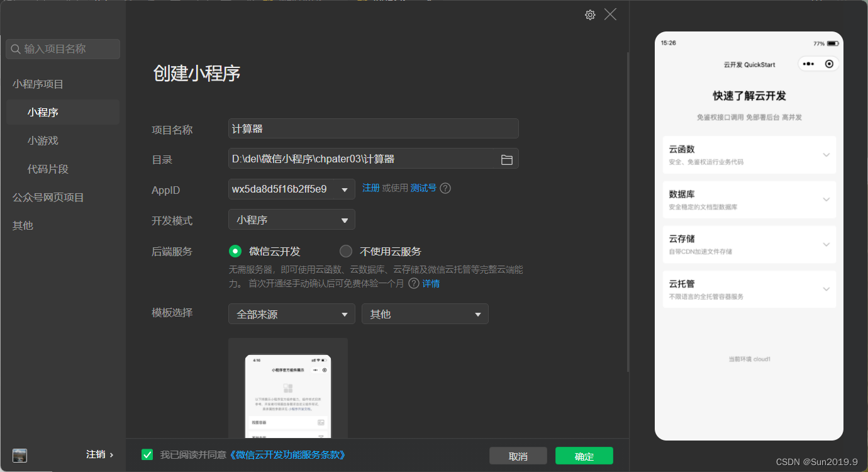Tap the preview capsule more dots button

pyautogui.click(x=809, y=64)
